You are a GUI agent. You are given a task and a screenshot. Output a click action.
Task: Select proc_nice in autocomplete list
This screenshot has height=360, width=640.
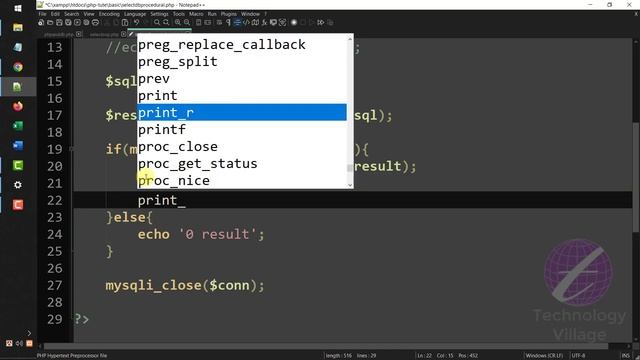[x=242, y=180]
